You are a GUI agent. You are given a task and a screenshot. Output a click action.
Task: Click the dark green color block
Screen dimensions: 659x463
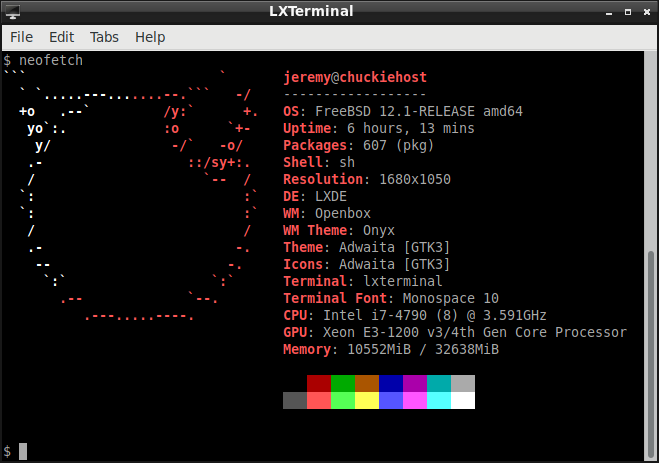[343, 384]
